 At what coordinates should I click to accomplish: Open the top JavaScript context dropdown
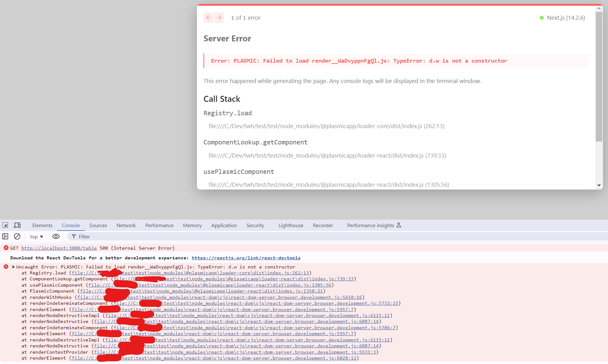[x=37, y=237]
